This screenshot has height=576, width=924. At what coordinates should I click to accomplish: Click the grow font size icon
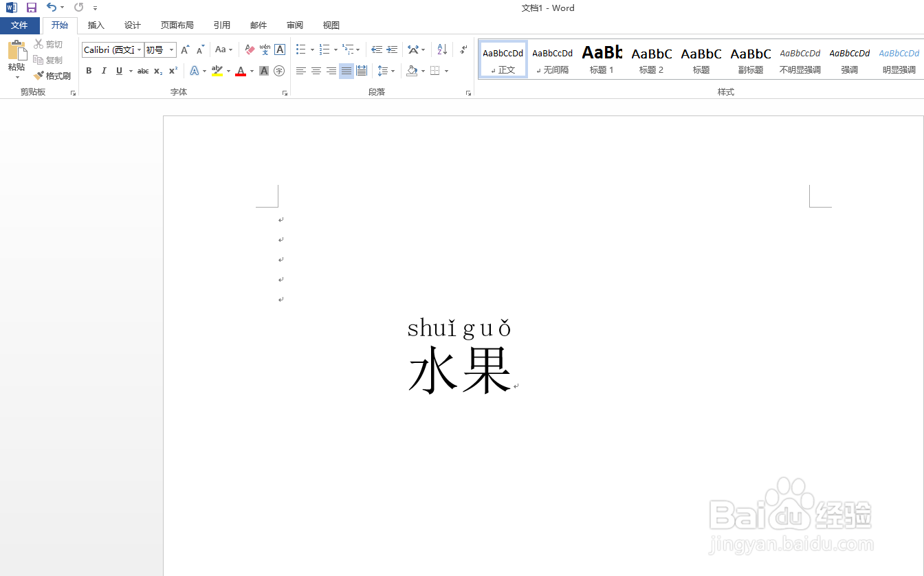pyautogui.click(x=185, y=49)
